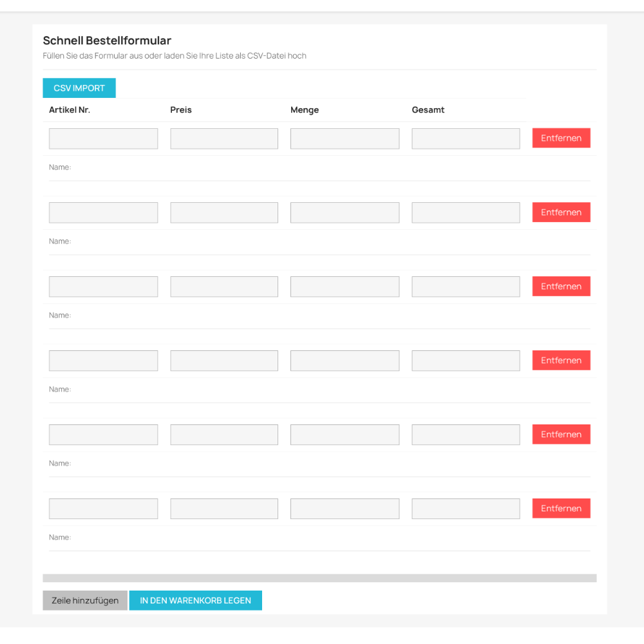Click the third row Menge field
Image resolution: width=644 pixels, height=644 pixels.
(345, 287)
